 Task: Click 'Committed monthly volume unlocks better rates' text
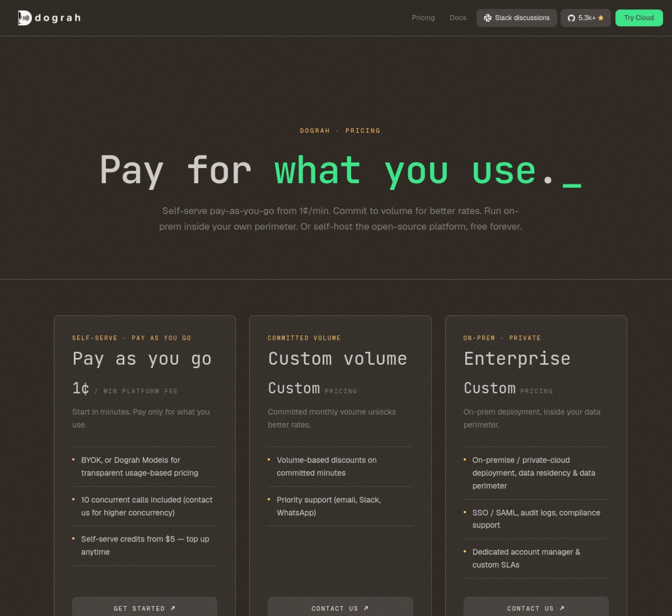pos(332,418)
